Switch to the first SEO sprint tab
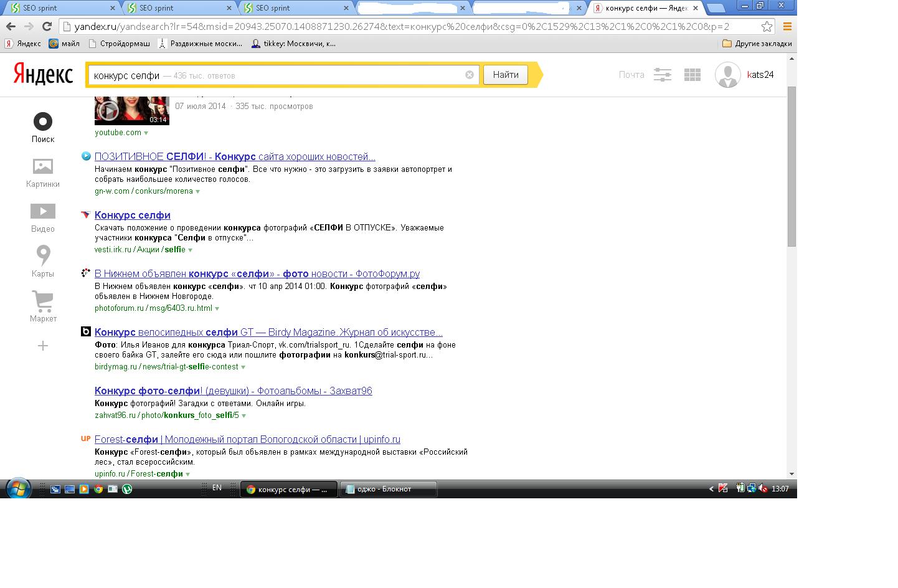The height and width of the screenshot is (588, 898). tap(61, 8)
